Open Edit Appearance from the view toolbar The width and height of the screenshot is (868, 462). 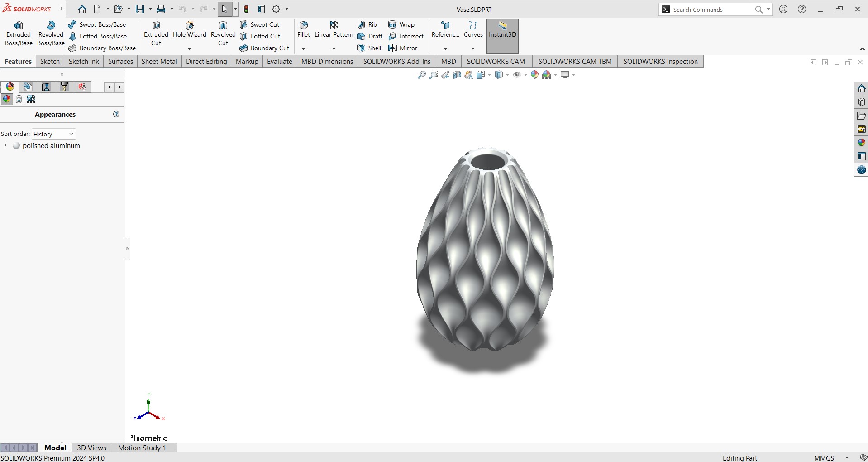click(x=535, y=75)
